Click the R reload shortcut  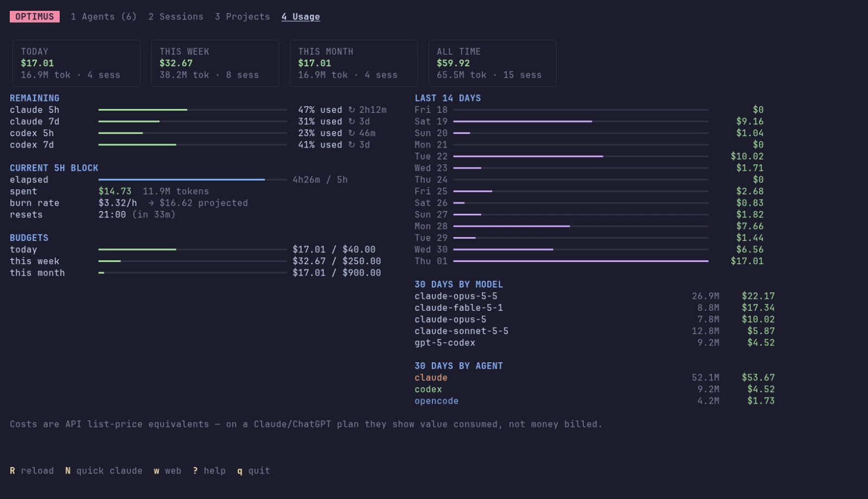click(x=32, y=471)
